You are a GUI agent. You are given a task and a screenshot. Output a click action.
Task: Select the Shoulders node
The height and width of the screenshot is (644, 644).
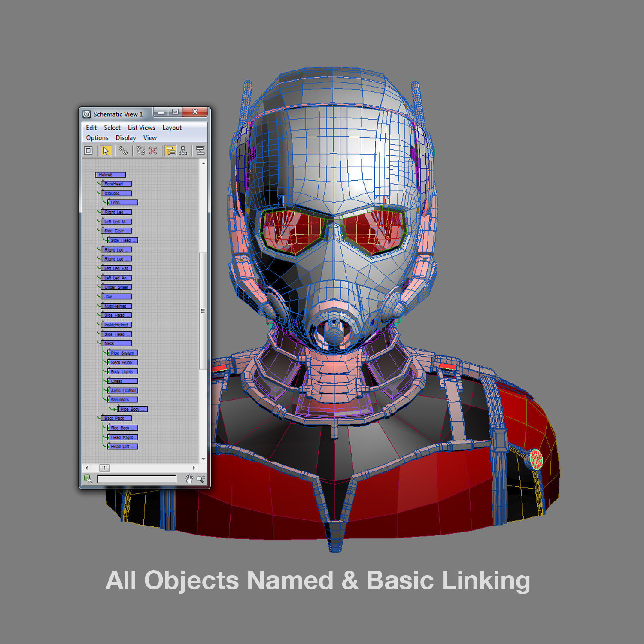tap(123, 400)
